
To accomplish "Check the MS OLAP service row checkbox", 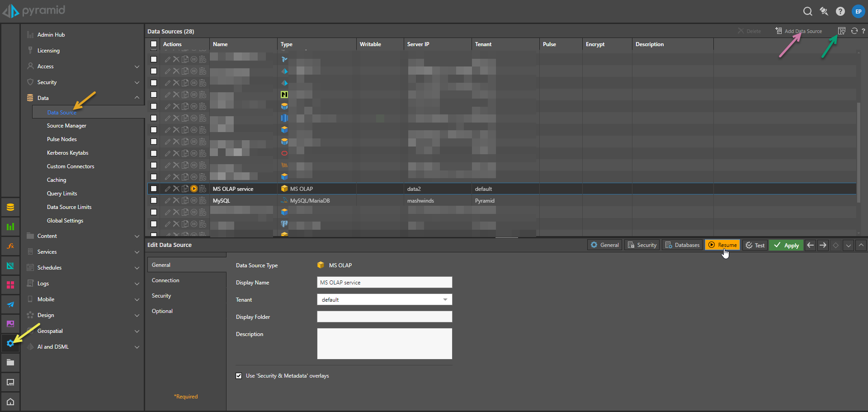I will click(154, 189).
